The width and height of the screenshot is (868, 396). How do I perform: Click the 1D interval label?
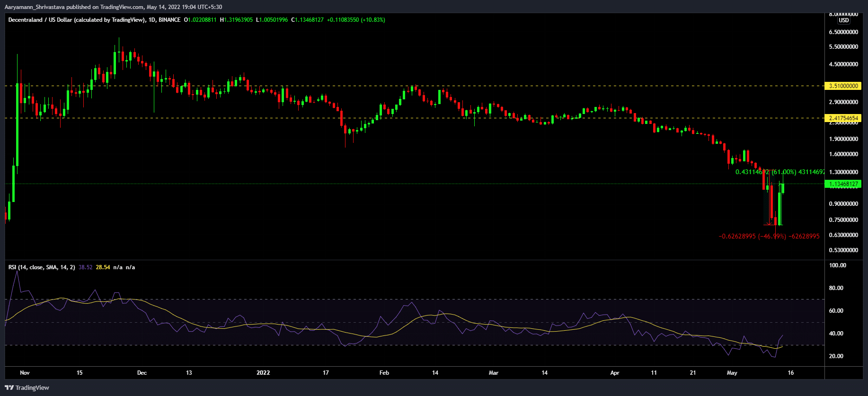[151, 20]
